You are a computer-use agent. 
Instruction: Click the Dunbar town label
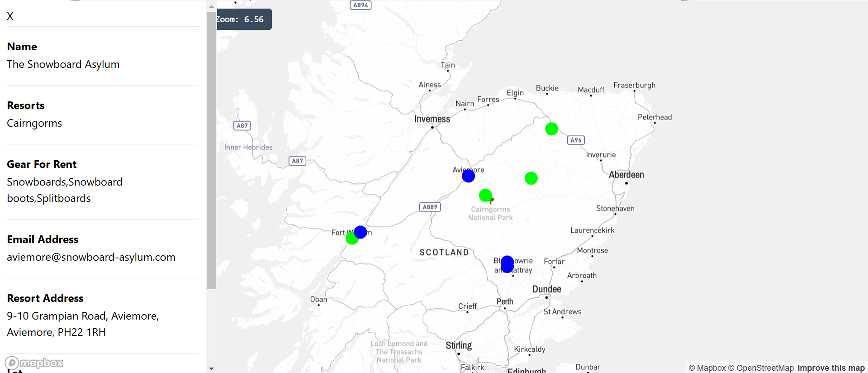588,367
